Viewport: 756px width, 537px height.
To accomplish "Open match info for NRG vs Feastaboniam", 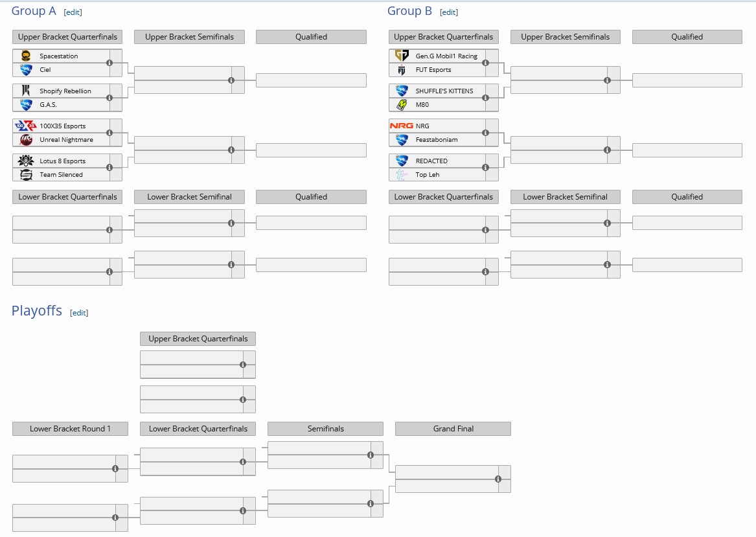I will click(x=485, y=133).
